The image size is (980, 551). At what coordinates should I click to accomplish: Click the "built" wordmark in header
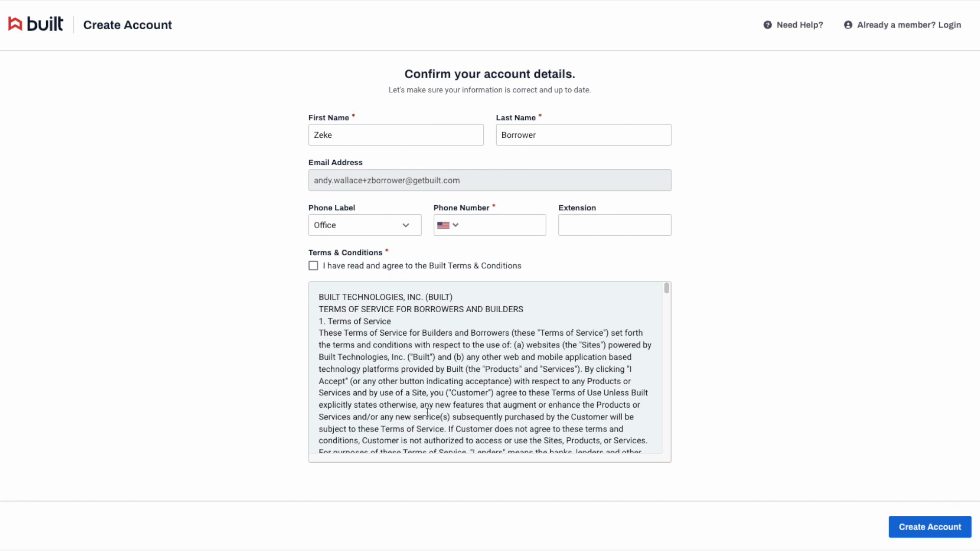(x=45, y=24)
